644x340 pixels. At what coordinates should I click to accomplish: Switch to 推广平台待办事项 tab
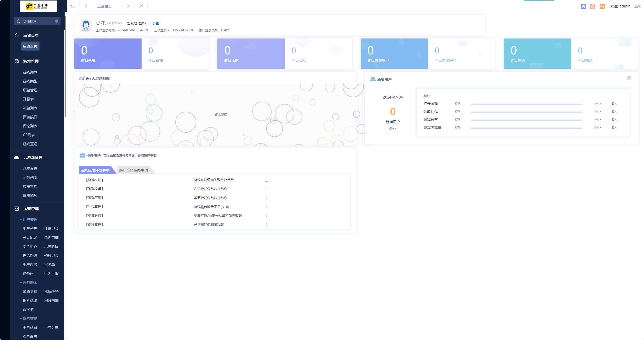(x=134, y=170)
